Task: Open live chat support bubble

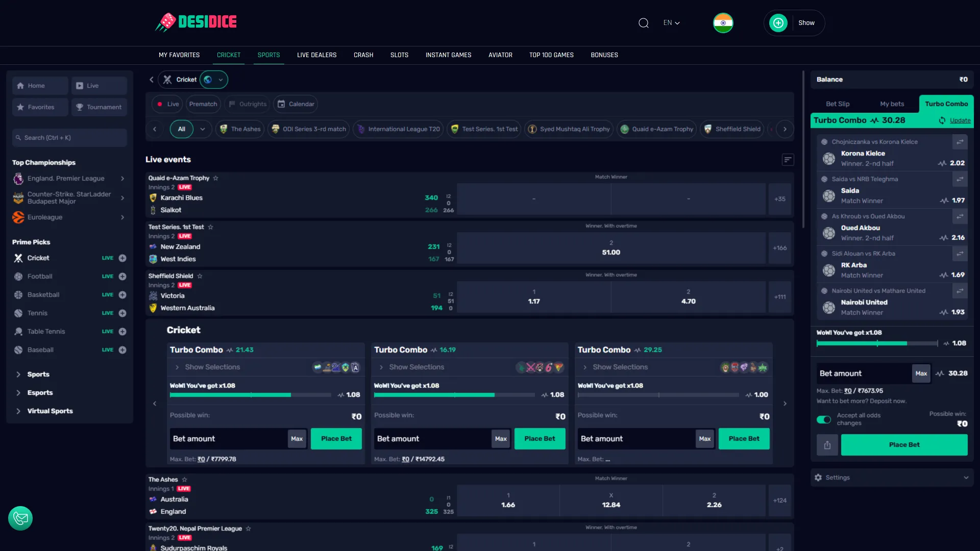Action: [x=20, y=518]
